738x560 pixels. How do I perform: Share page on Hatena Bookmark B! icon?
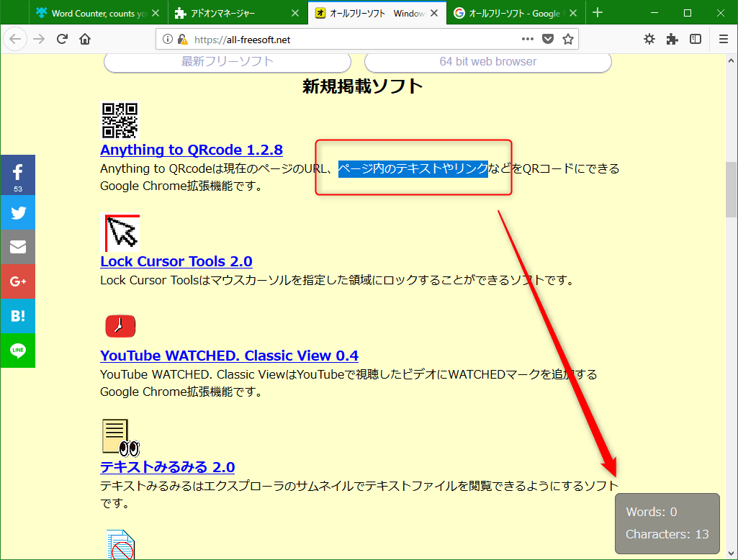(18, 316)
